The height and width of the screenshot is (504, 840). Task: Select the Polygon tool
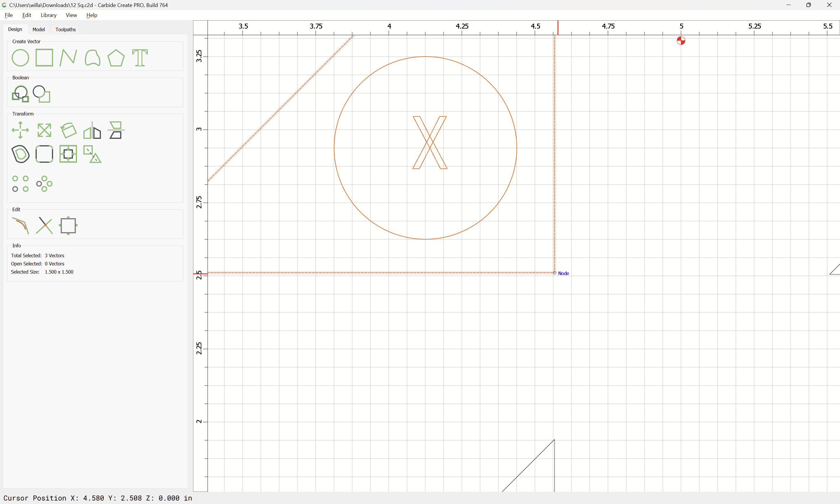coord(116,58)
